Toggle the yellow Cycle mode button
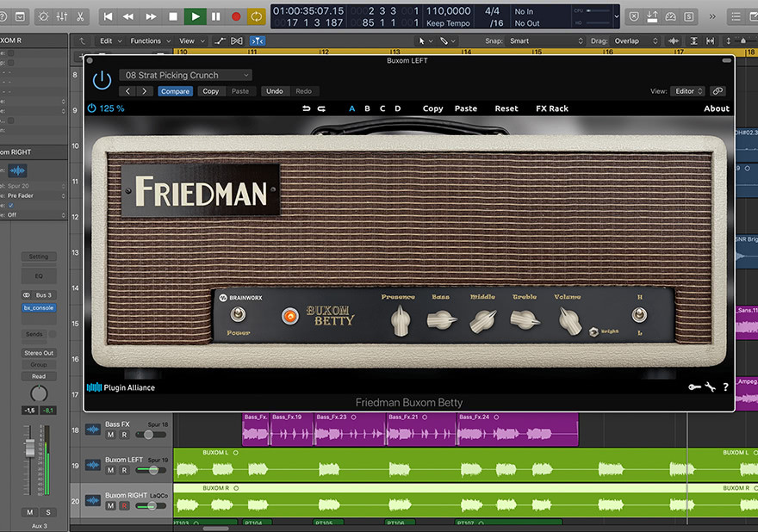 pos(257,16)
